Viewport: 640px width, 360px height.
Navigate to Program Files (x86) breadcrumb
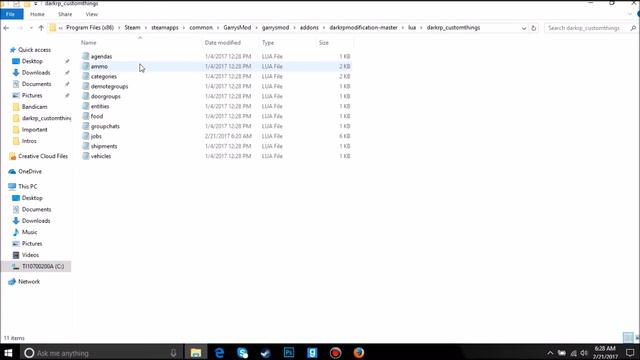(90, 28)
